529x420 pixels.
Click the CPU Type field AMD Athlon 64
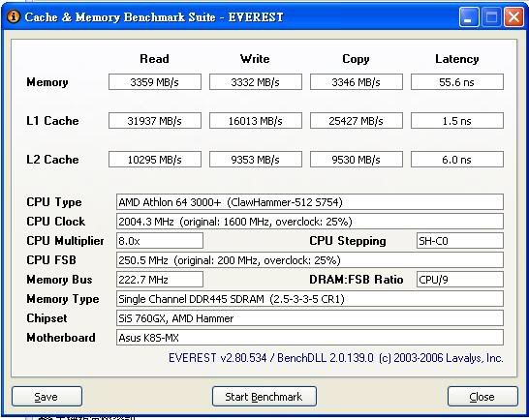310,202
